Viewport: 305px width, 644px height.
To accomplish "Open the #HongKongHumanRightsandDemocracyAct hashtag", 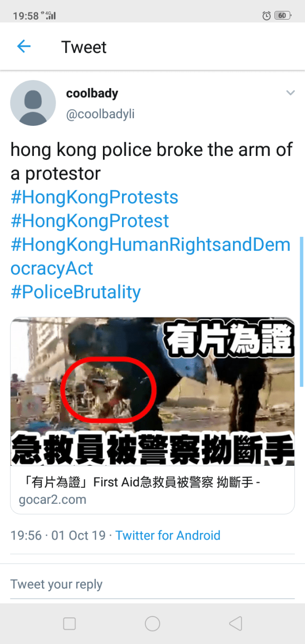I will coord(151,256).
